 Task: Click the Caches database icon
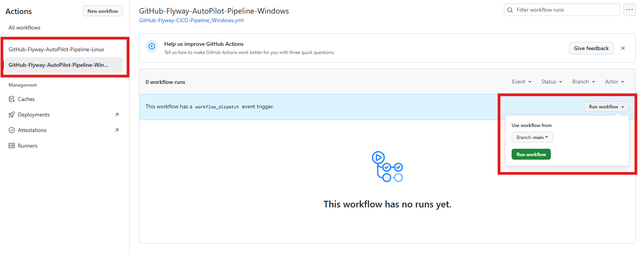[12, 99]
